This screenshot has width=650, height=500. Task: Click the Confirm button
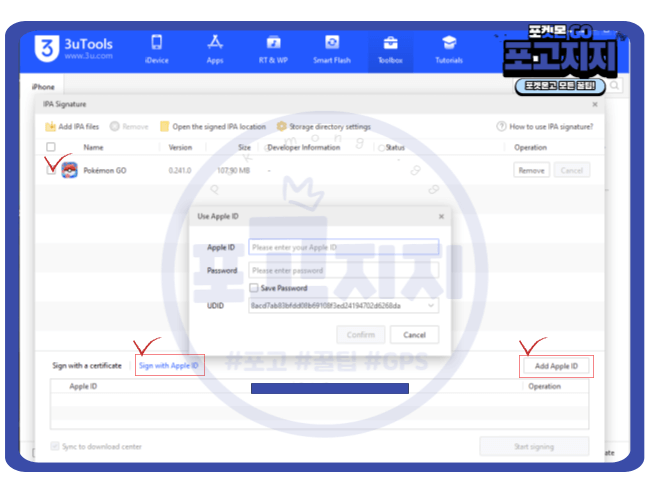(x=361, y=335)
